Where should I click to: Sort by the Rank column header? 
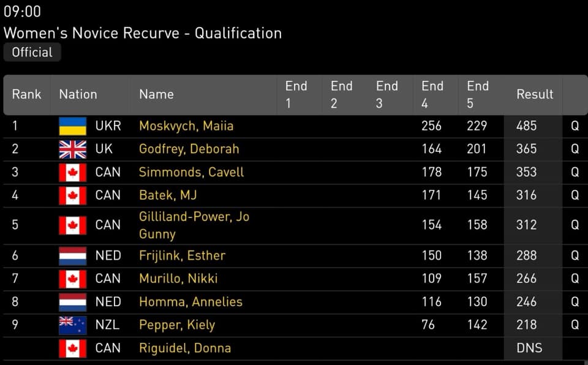(26, 94)
